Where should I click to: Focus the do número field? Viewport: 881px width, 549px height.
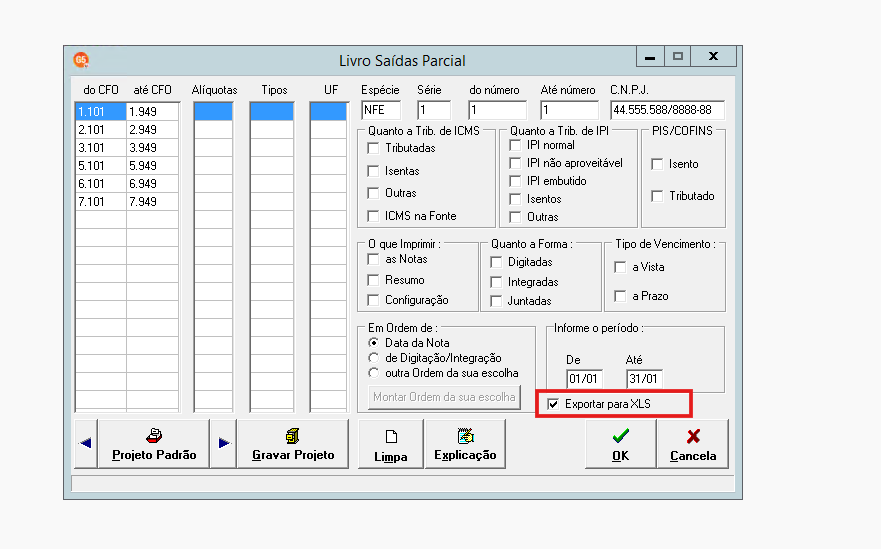497,110
